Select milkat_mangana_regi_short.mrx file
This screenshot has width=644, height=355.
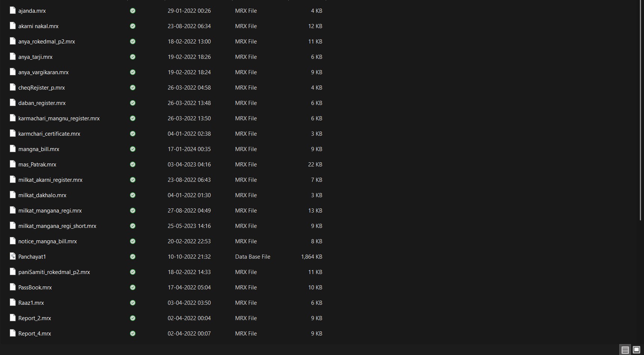[x=57, y=226]
